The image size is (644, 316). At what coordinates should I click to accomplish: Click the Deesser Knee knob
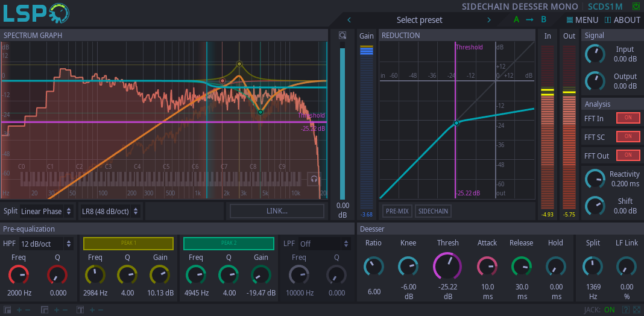[x=408, y=267]
